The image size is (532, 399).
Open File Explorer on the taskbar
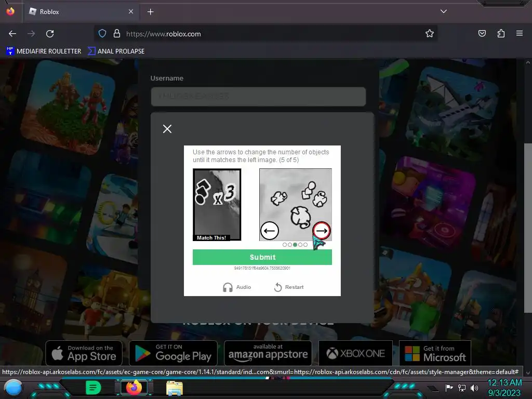(175, 388)
